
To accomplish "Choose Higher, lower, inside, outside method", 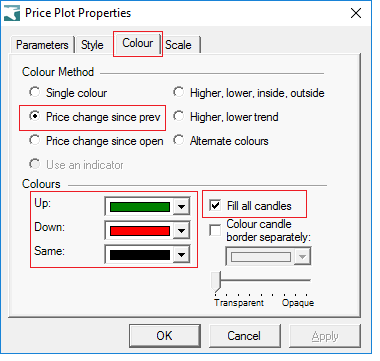I will point(179,92).
